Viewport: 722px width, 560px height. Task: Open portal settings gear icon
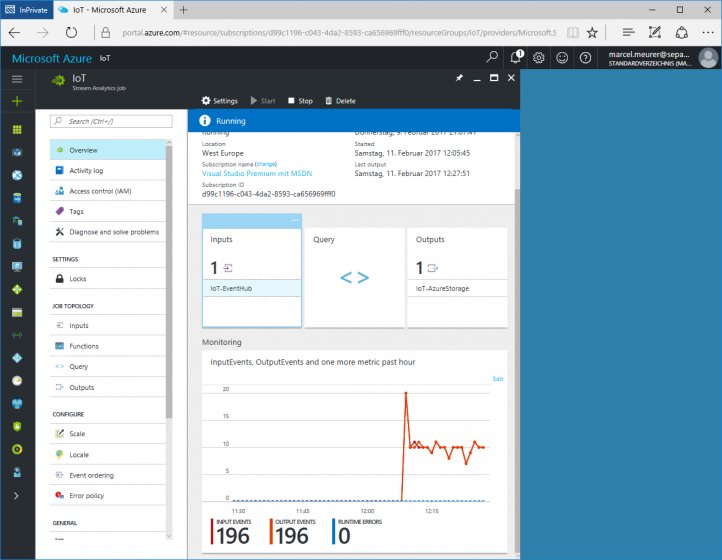(x=539, y=58)
